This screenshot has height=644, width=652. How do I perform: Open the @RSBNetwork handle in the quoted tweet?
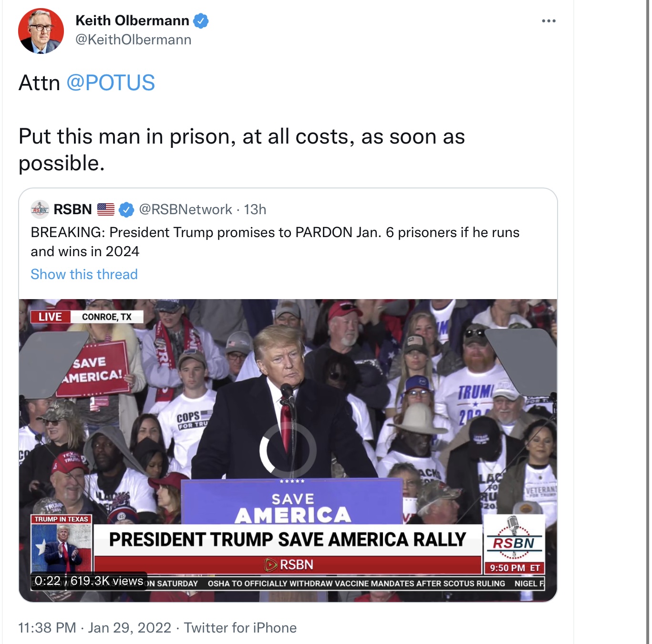pos(186,209)
